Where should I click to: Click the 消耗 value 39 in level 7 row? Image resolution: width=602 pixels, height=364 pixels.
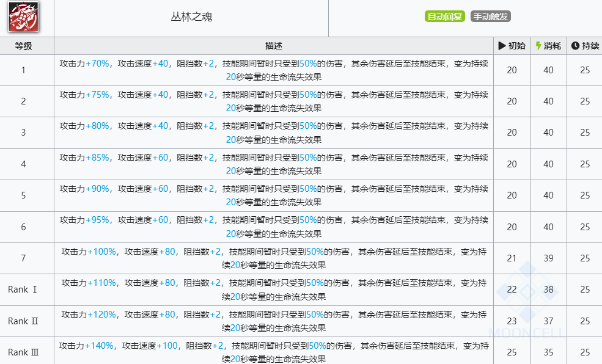click(x=548, y=258)
